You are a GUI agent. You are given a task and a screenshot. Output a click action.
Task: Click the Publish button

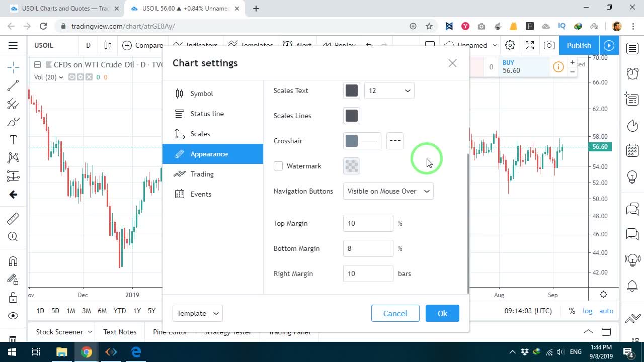[579, 45]
